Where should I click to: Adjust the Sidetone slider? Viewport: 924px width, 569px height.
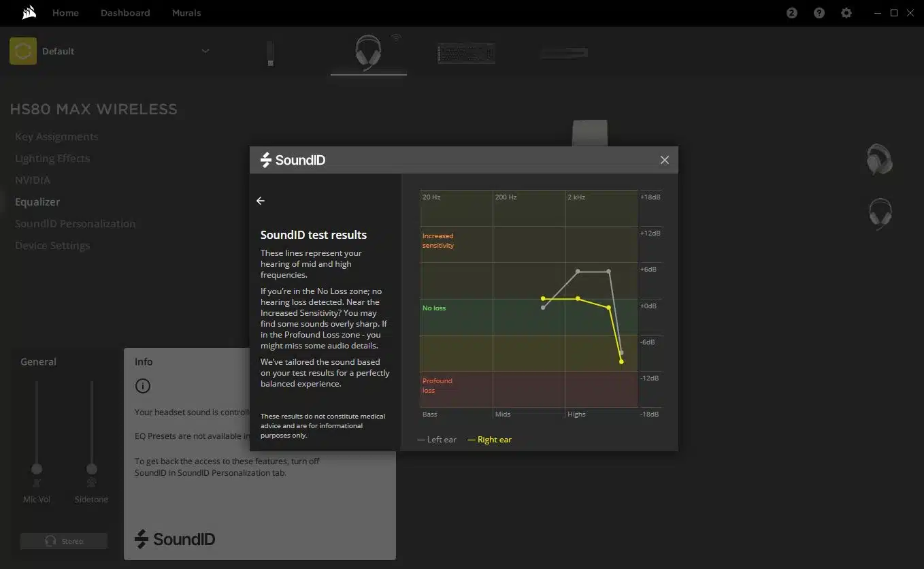[91, 469]
